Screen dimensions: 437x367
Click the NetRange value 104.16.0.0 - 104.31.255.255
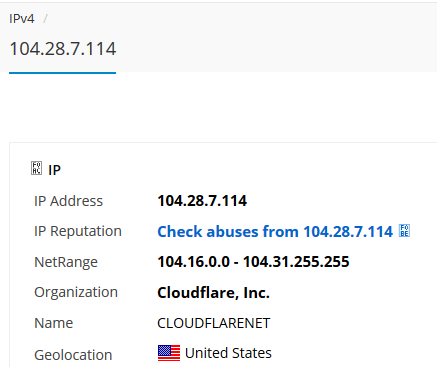point(253,262)
